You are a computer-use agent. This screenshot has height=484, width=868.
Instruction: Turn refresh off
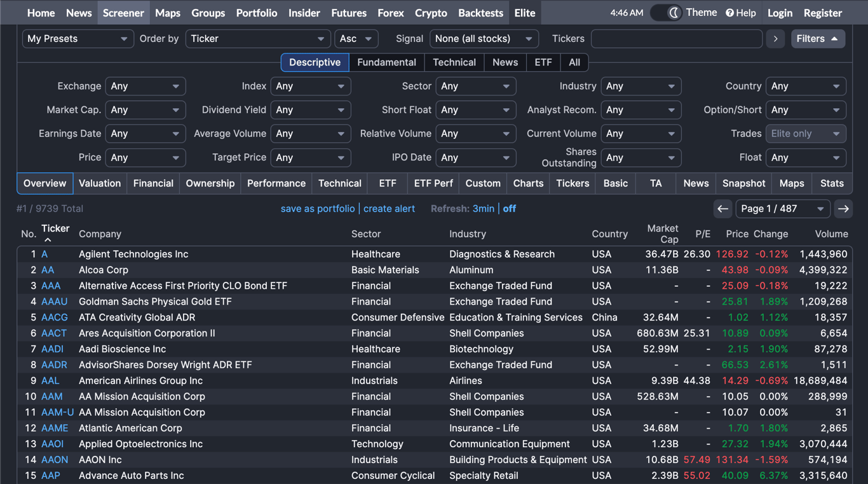[x=510, y=209]
